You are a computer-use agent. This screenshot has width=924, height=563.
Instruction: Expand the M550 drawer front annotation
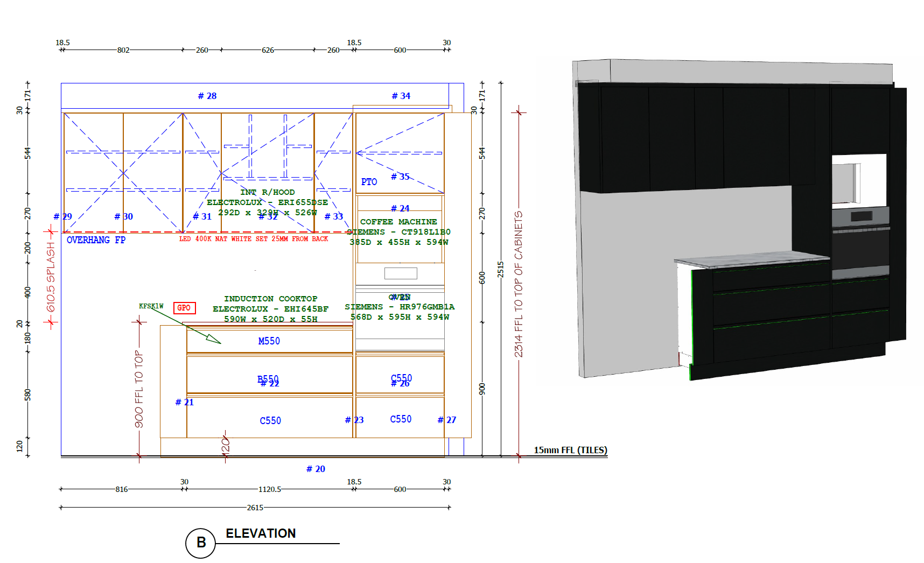pyautogui.click(x=269, y=341)
